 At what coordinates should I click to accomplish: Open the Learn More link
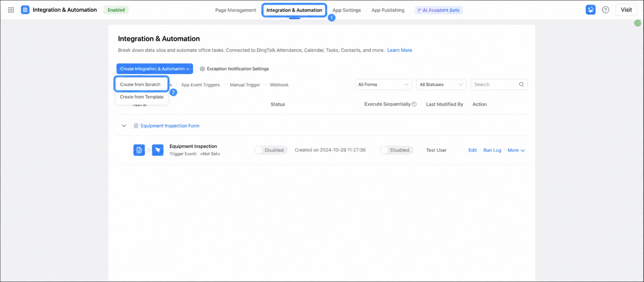(x=400, y=50)
